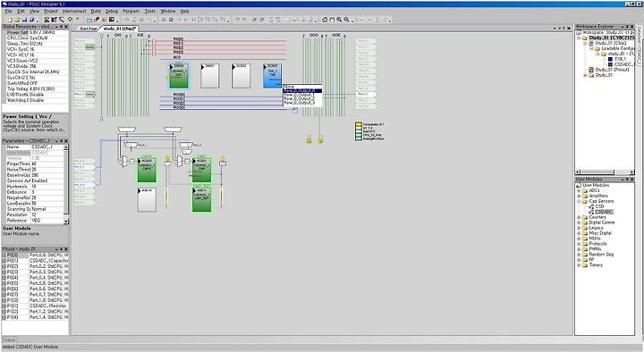Viewport: 644px width, 352px height.
Task: Click the new file icon in toolbar
Action: 10,20
